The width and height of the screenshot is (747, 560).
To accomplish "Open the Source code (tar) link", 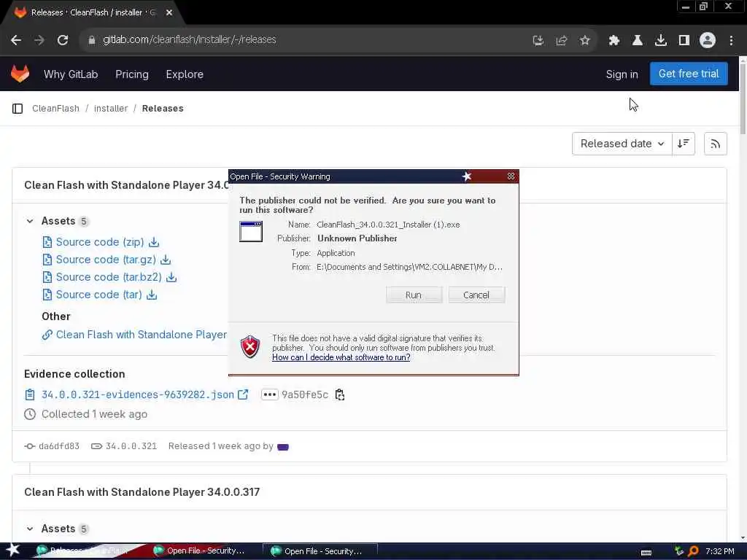I will click(x=98, y=295).
